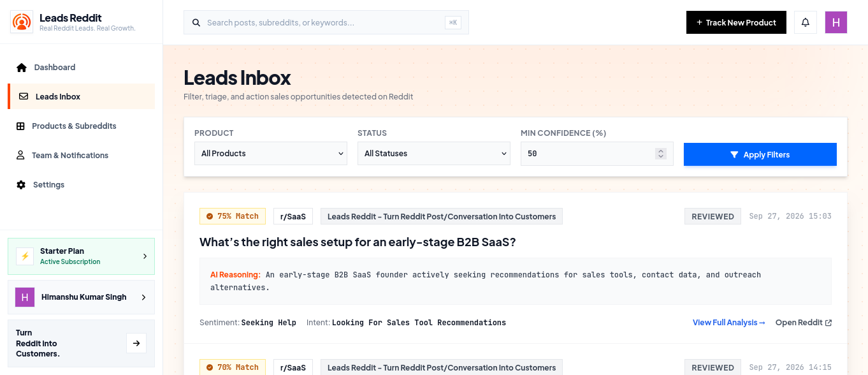Click the Sep 27, 2026 14:15 timestamp
The image size is (868, 375).
[x=790, y=367]
